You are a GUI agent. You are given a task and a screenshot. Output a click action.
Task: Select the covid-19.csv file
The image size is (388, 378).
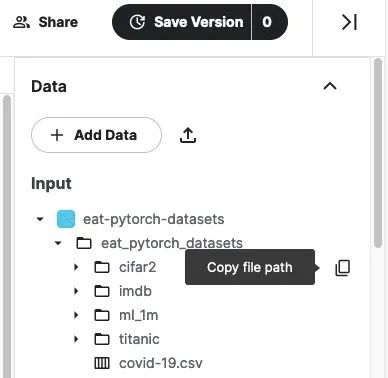[x=160, y=363]
